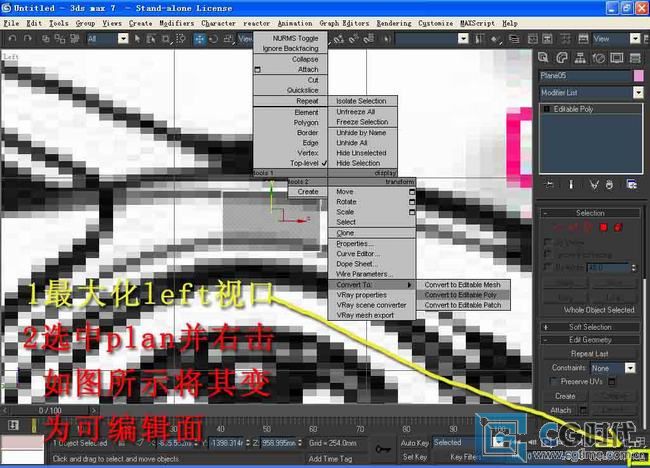Open the Hierarchy command panel tab
Viewport: 650px width, 468px height.
580,58
